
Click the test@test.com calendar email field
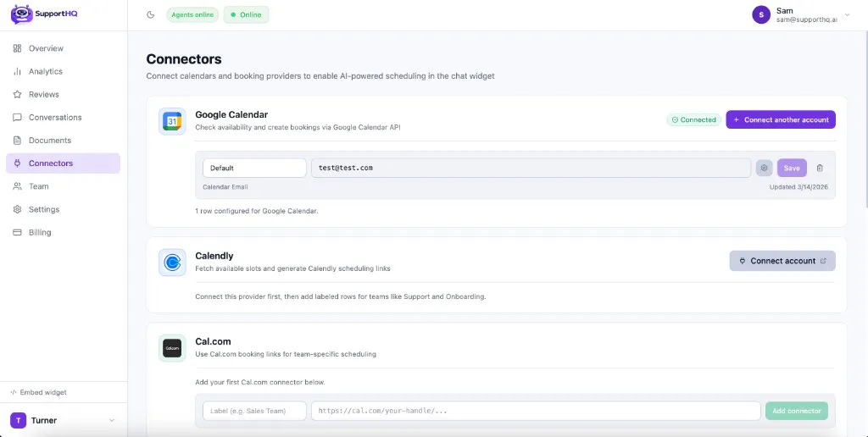531,168
